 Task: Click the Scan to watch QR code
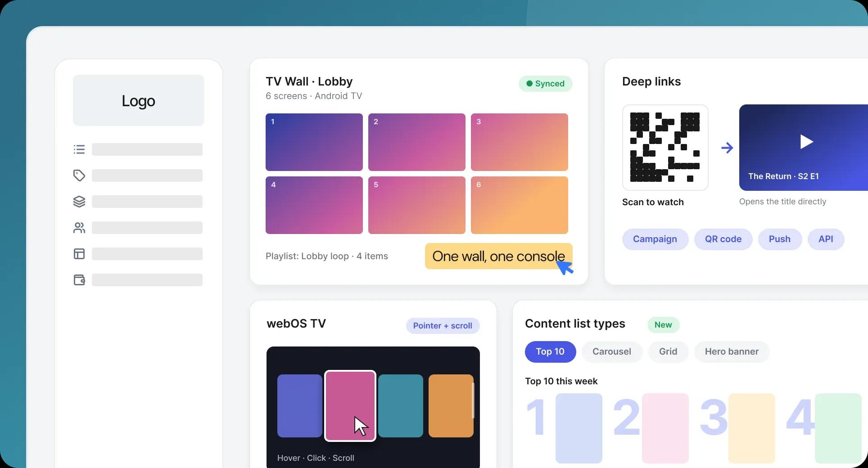[665, 148]
